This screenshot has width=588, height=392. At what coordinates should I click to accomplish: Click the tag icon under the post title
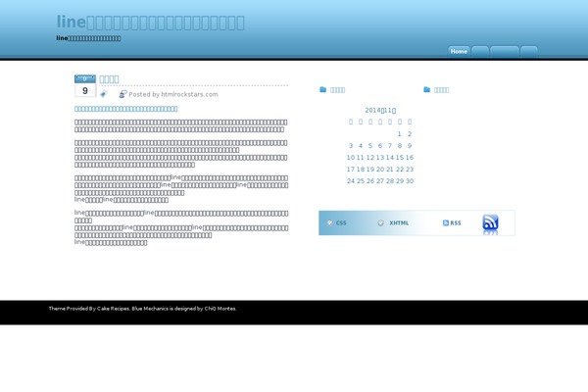[x=104, y=94]
